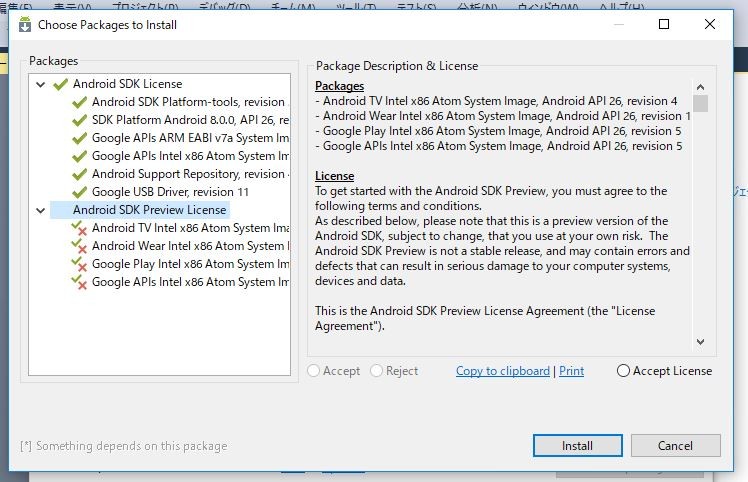Click Copy to clipboard link
Viewport: 748px width, 482px height.
[x=503, y=371]
